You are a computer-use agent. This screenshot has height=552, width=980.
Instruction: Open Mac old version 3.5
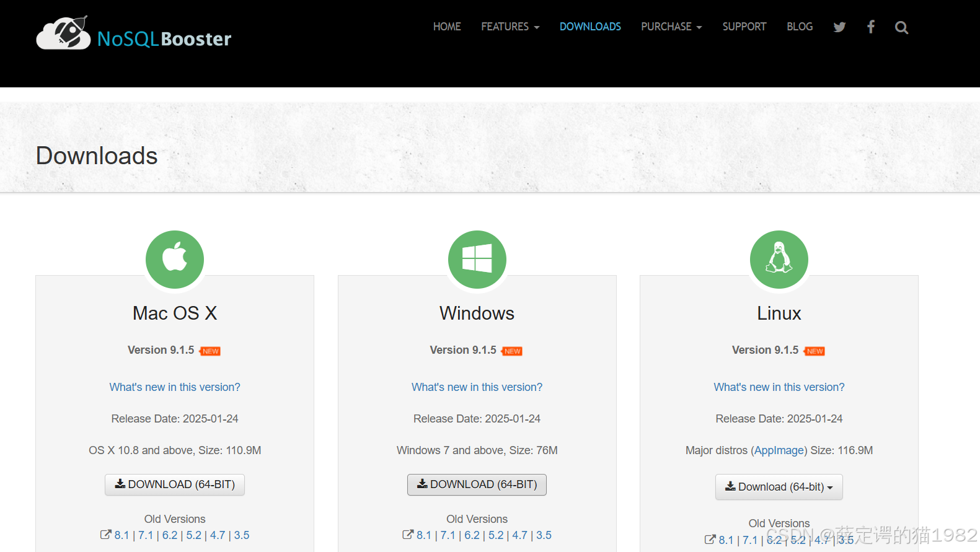click(x=242, y=535)
